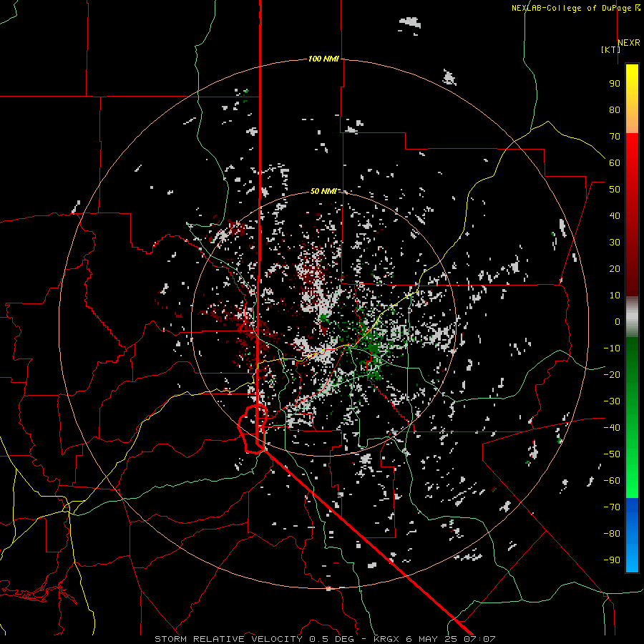The width and height of the screenshot is (644, 644).
Task: Click the [KT] units label
Action: [x=610, y=49]
